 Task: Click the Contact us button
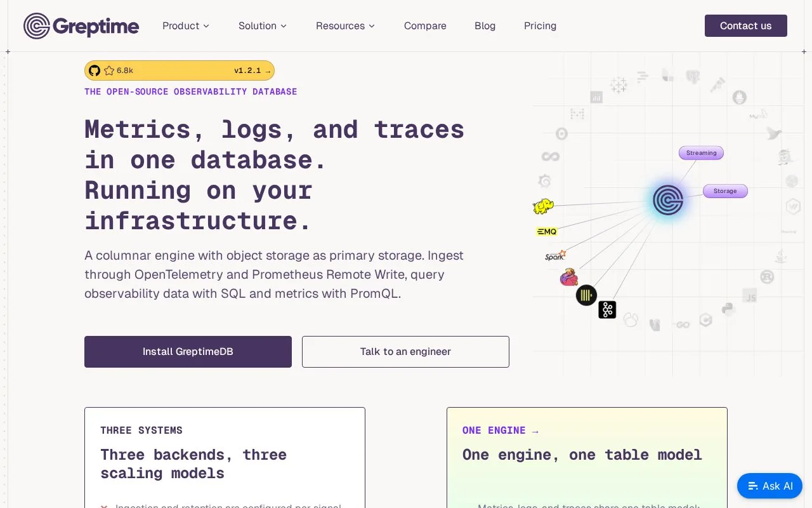pos(746,26)
